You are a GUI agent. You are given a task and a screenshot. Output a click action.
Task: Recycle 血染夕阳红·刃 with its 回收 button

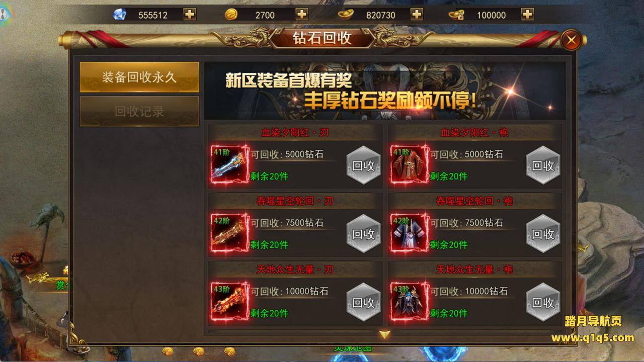[363, 166]
